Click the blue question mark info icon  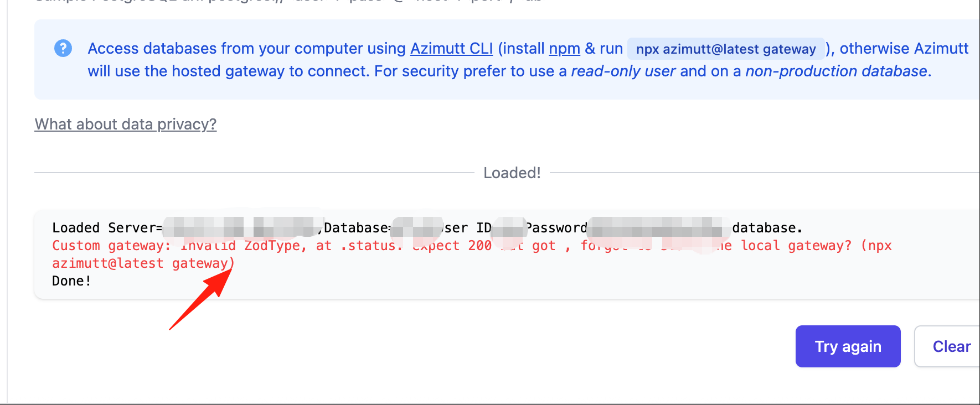[x=63, y=49]
